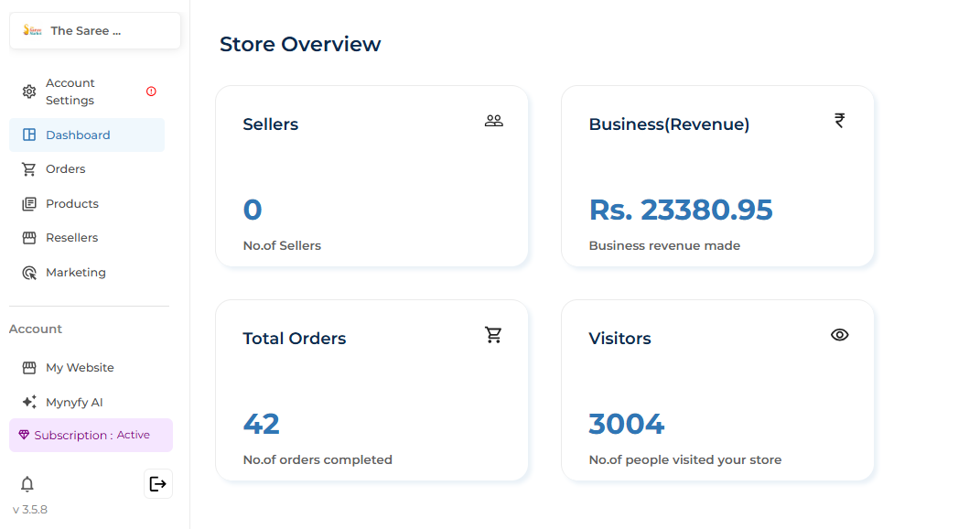
Task: Select the Orders cart icon in sidebar
Action: click(27, 169)
